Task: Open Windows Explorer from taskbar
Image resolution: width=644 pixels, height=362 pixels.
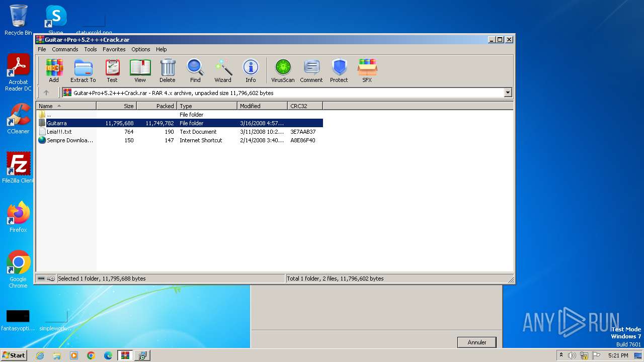Action: pyautogui.click(x=57, y=355)
